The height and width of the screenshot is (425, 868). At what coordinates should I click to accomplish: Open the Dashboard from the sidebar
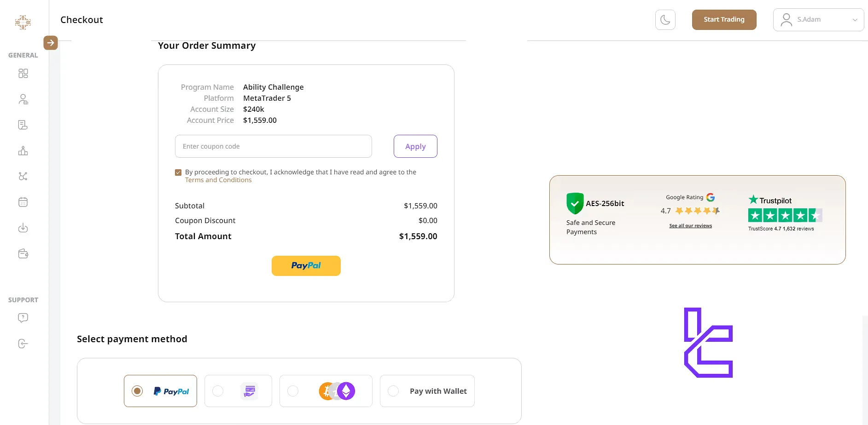[23, 73]
